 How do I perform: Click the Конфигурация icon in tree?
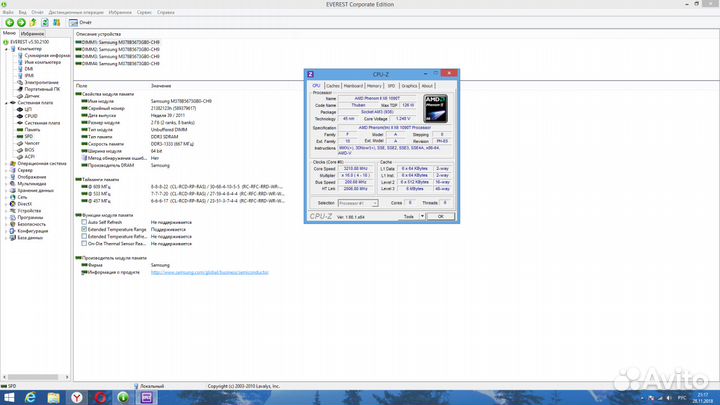tap(13, 231)
